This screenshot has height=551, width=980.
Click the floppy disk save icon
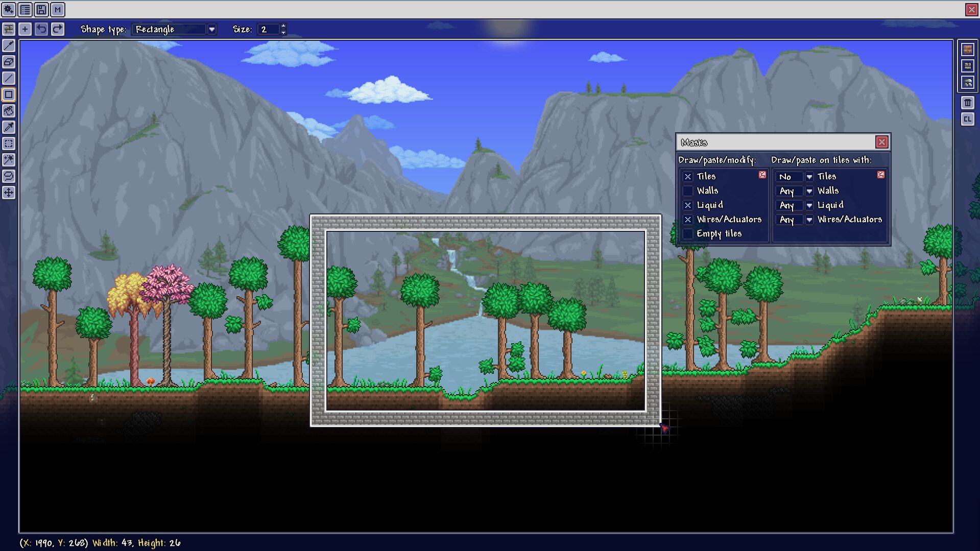pyautogui.click(x=41, y=10)
